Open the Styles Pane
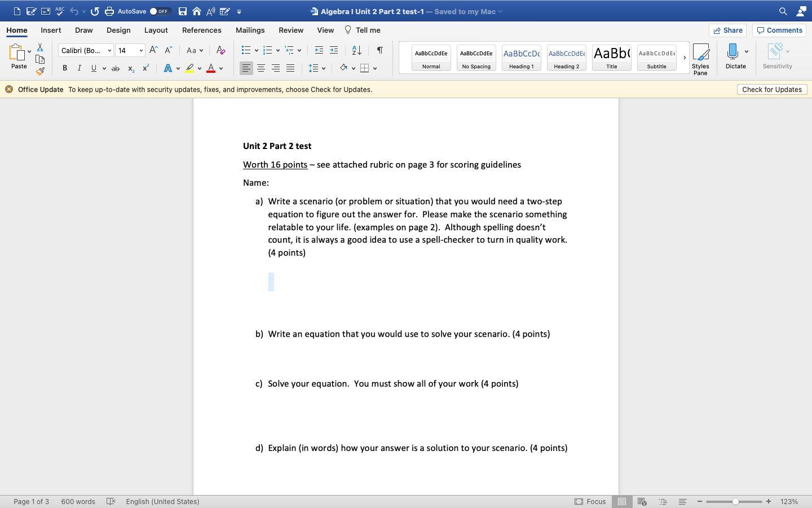This screenshot has width=812, height=508. pos(700,59)
